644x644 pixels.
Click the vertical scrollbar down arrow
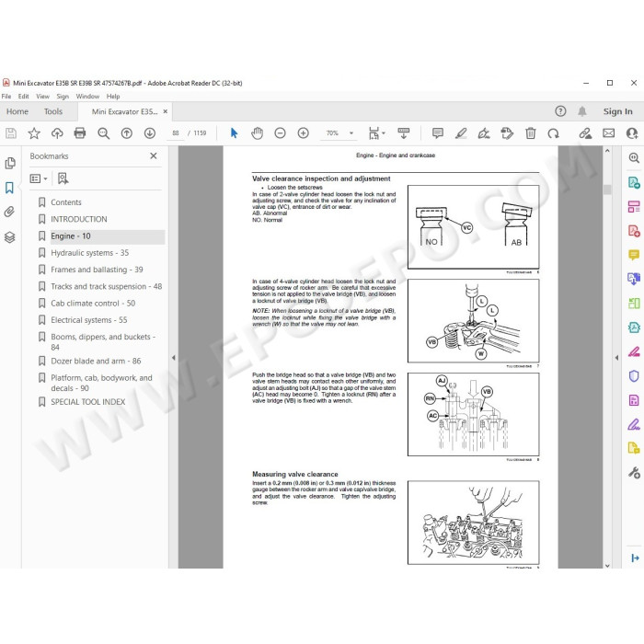click(607, 566)
